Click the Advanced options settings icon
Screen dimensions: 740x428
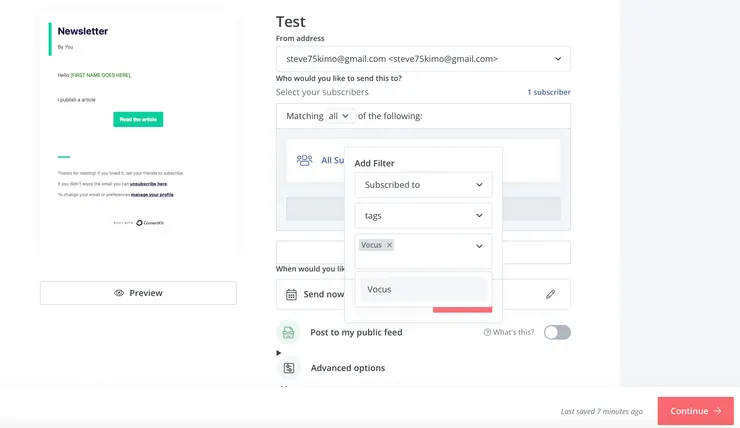point(288,368)
